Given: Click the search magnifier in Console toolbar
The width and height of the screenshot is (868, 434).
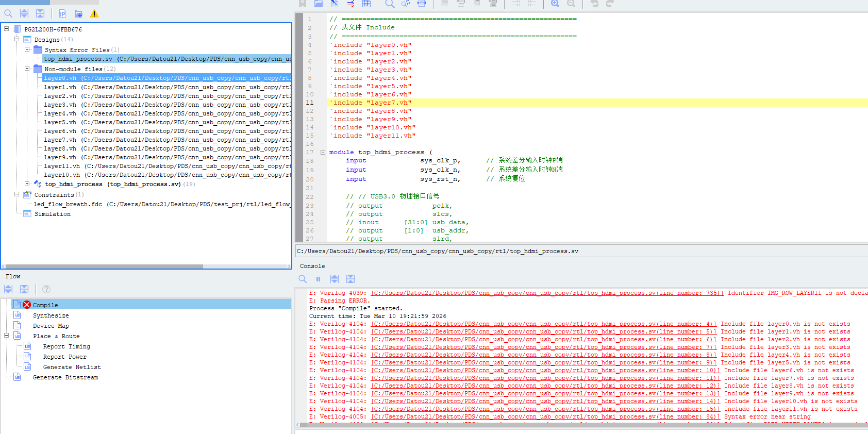Looking at the screenshot, I should [x=303, y=279].
